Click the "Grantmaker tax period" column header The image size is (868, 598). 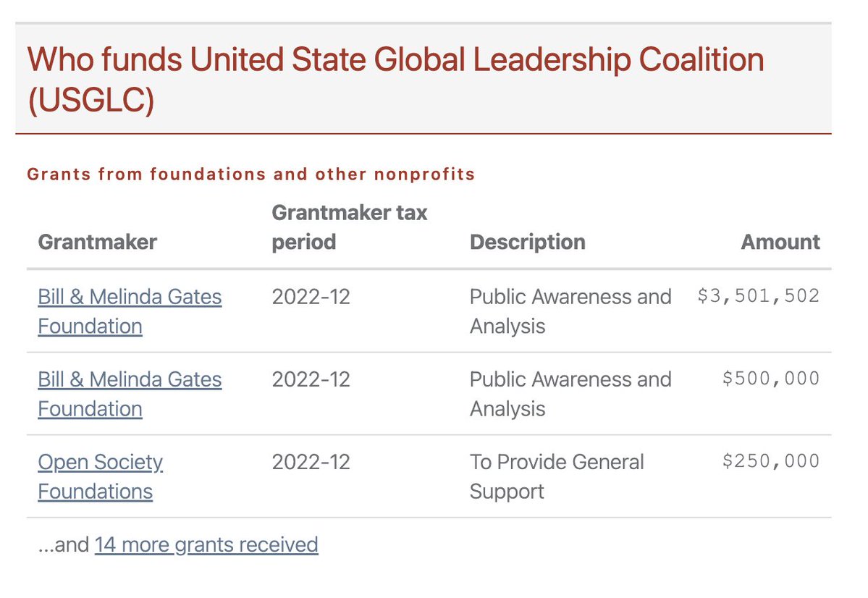pyautogui.click(x=349, y=227)
